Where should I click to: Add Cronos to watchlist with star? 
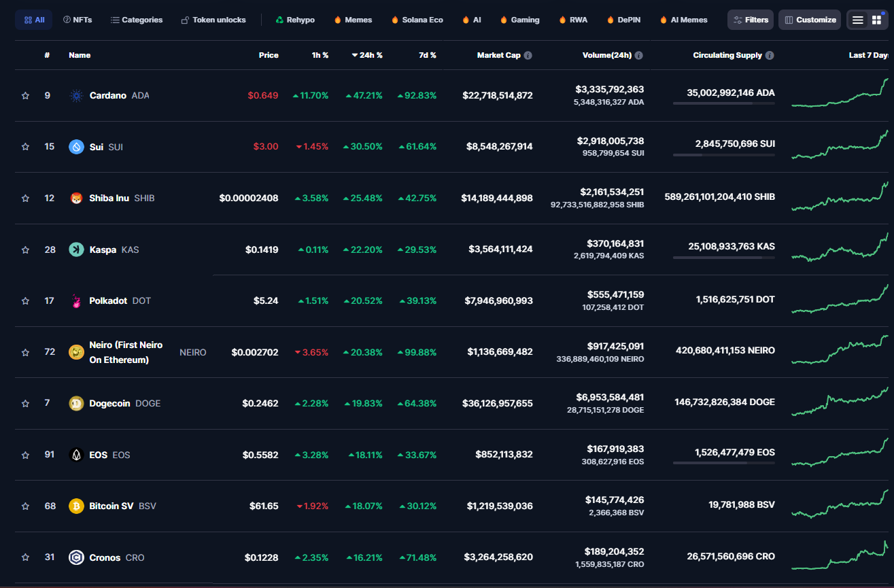click(x=25, y=557)
